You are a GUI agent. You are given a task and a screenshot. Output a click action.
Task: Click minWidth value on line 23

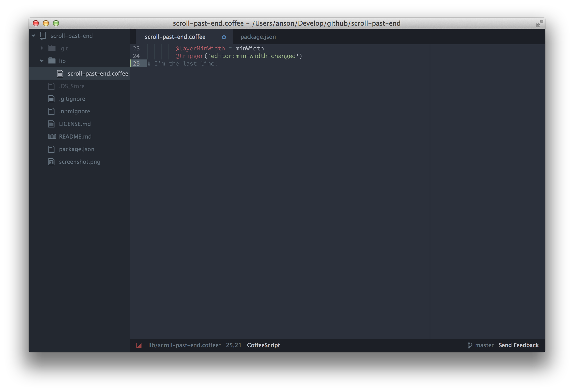coord(250,48)
